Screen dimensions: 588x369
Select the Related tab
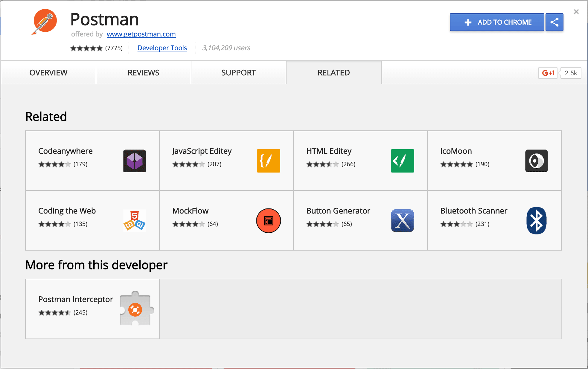(x=334, y=73)
